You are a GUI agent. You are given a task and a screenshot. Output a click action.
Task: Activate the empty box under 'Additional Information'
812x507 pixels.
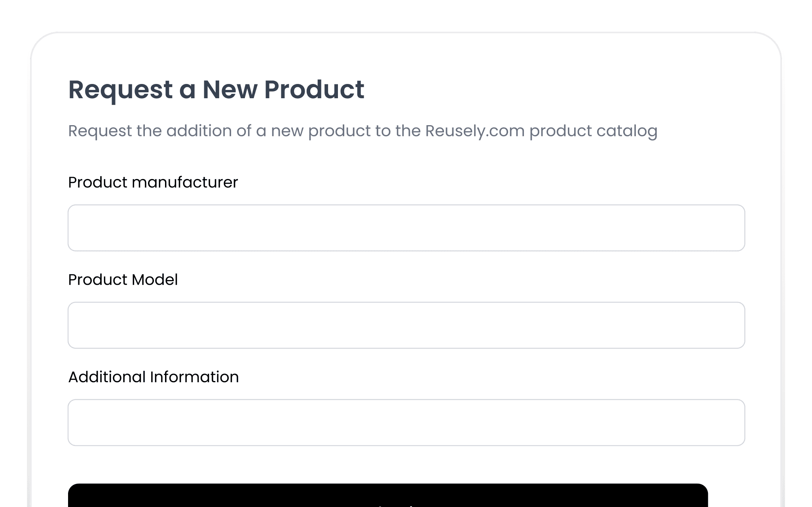coord(406,423)
